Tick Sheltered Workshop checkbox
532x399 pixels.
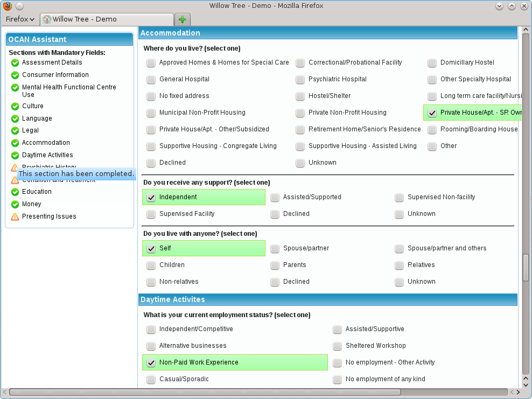pyautogui.click(x=337, y=346)
